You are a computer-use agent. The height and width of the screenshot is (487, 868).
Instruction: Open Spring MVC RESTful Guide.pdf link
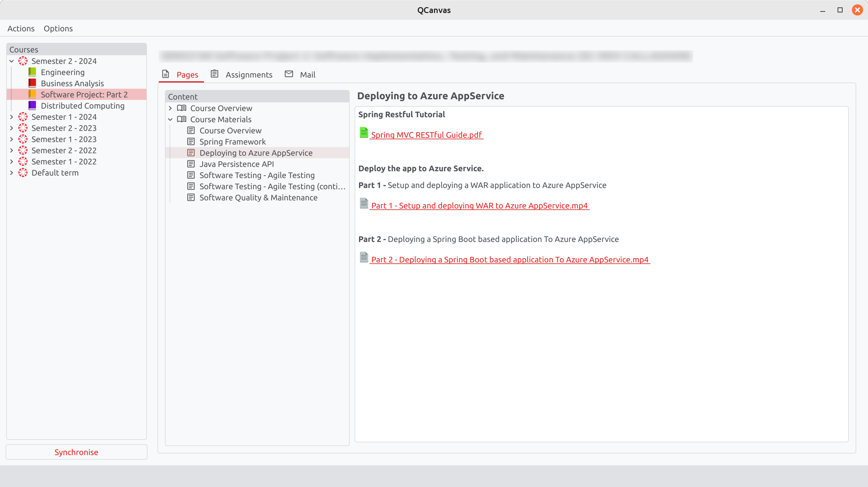click(x=426, y=135)
